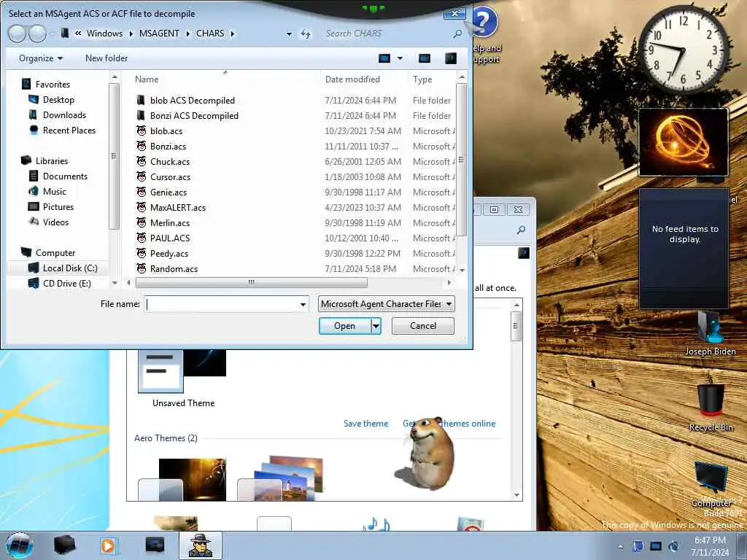Screen dimensions: 747x560
Task: Sort files by Type column
Action: click(x=422, y=79)
